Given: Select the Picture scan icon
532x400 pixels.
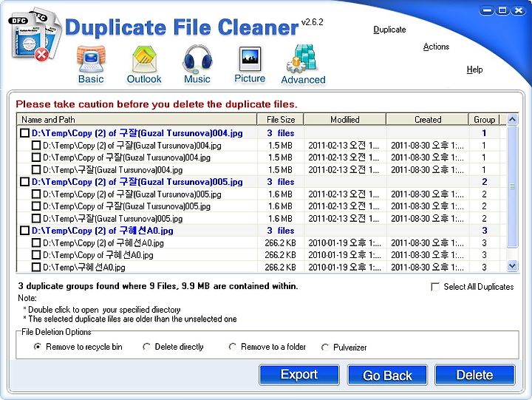Looking at the screenshot, I should (x=250, y=65).
